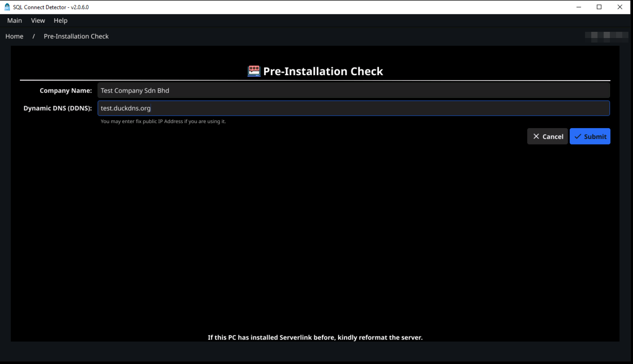Navigate to Home via the breadcrumb
The image size is (633, 364).
click(14, 36)
